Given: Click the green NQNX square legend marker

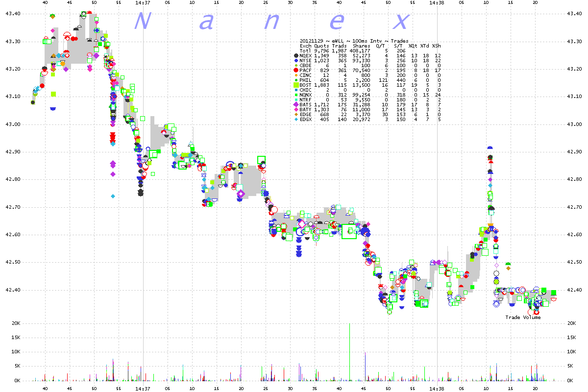Looking at the screenshot, I should (x=296, y=95).
